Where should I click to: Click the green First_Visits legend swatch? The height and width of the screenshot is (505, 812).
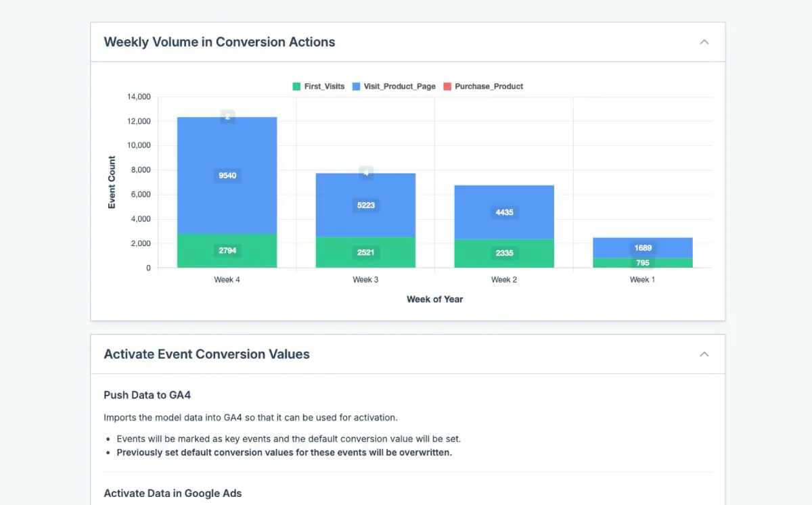click(x=296, y=87)
